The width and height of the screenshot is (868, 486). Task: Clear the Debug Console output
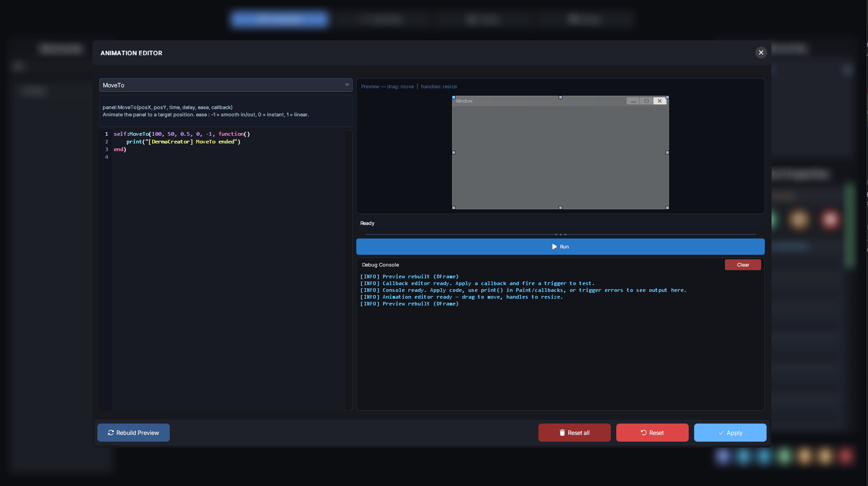click(743, 265)
